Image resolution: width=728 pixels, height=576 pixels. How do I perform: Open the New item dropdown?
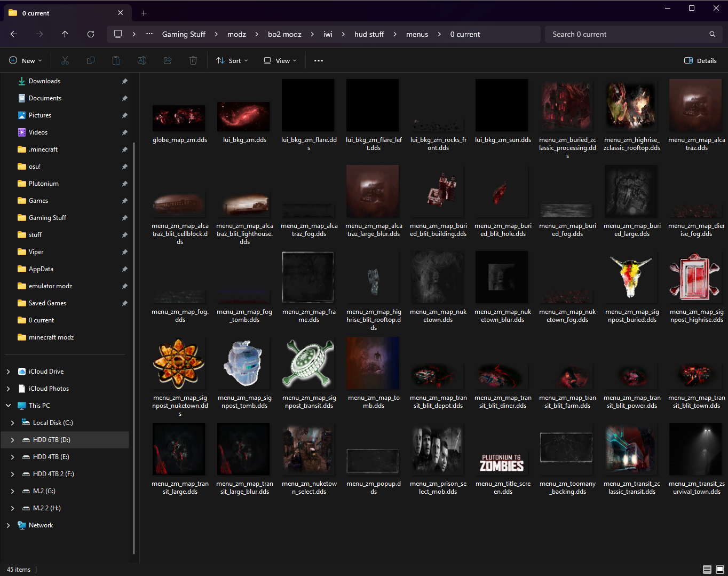click(26, 61)
